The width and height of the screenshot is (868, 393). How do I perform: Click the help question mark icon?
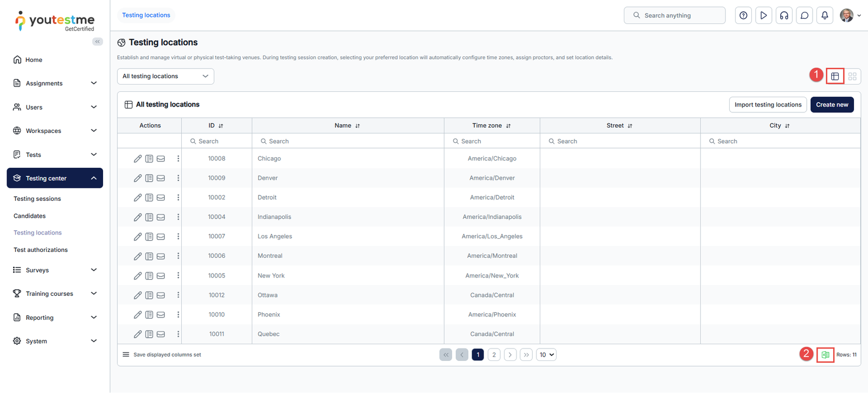pyautogui.click(x=743, y=16)
